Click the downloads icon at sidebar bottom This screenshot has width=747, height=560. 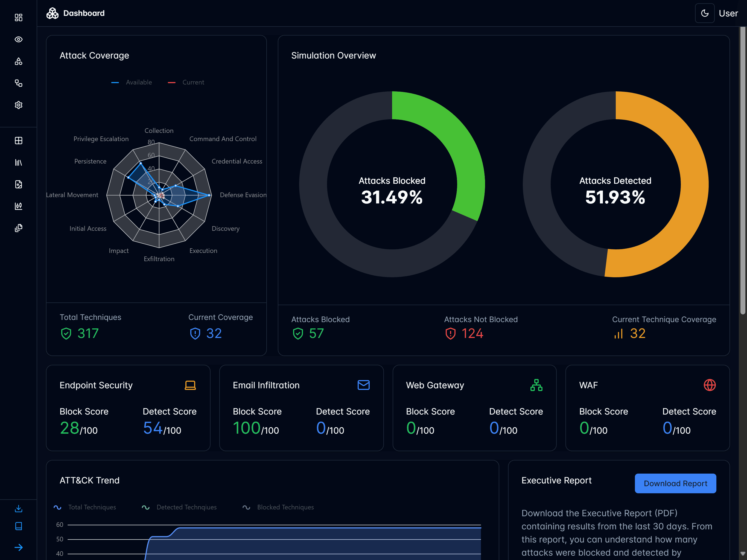[x=19, y=509]
